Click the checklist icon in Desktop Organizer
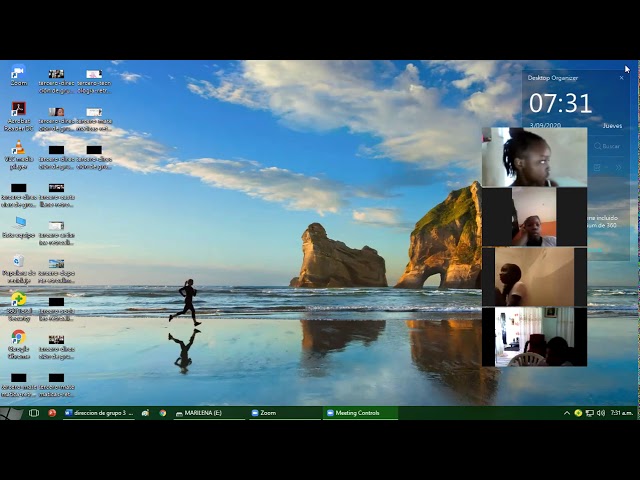640x480 pixels. click(597, 167)
